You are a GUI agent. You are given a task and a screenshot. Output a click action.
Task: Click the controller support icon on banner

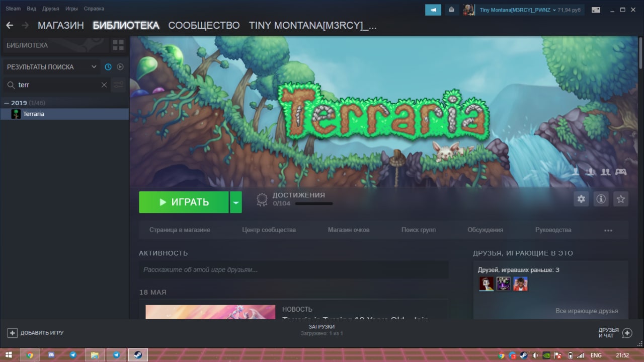(621, 172)
